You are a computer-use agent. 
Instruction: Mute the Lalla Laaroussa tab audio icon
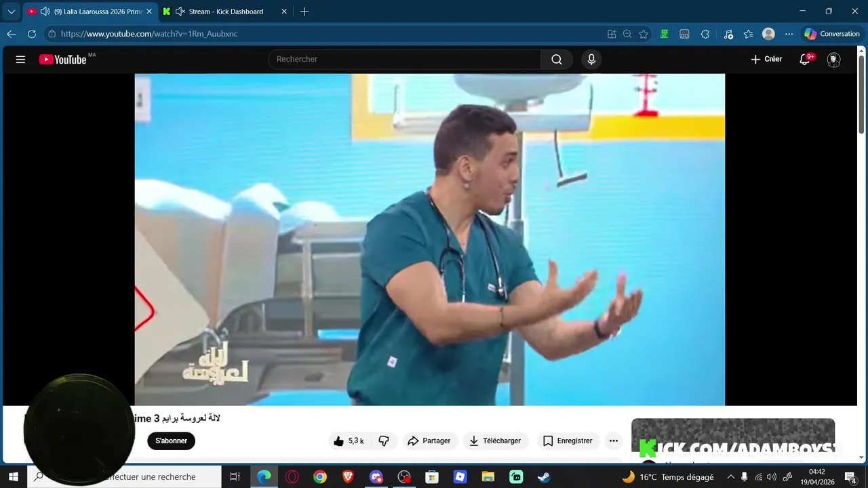pos(45,12)
